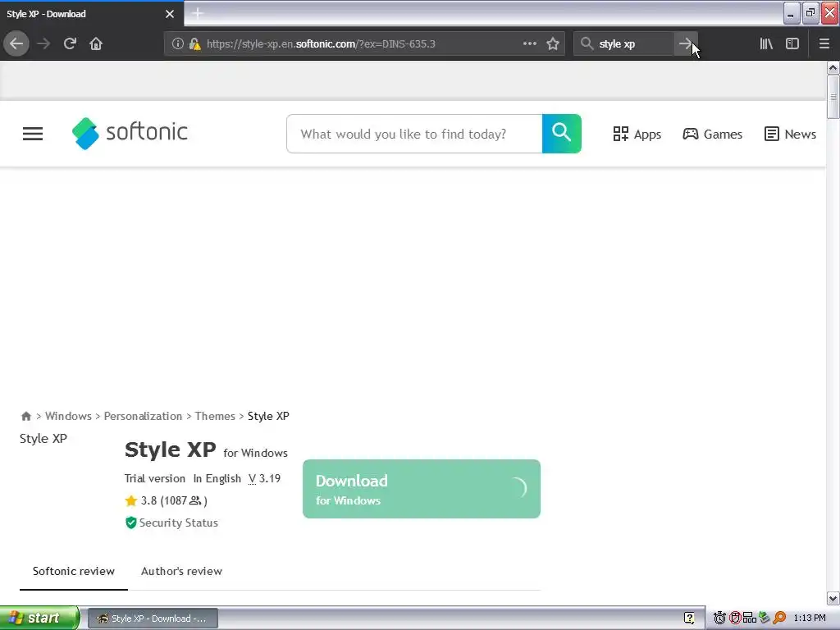Screen dimensions: 840x630
Task: Click the Security Status text
Action: coord(178,523)
